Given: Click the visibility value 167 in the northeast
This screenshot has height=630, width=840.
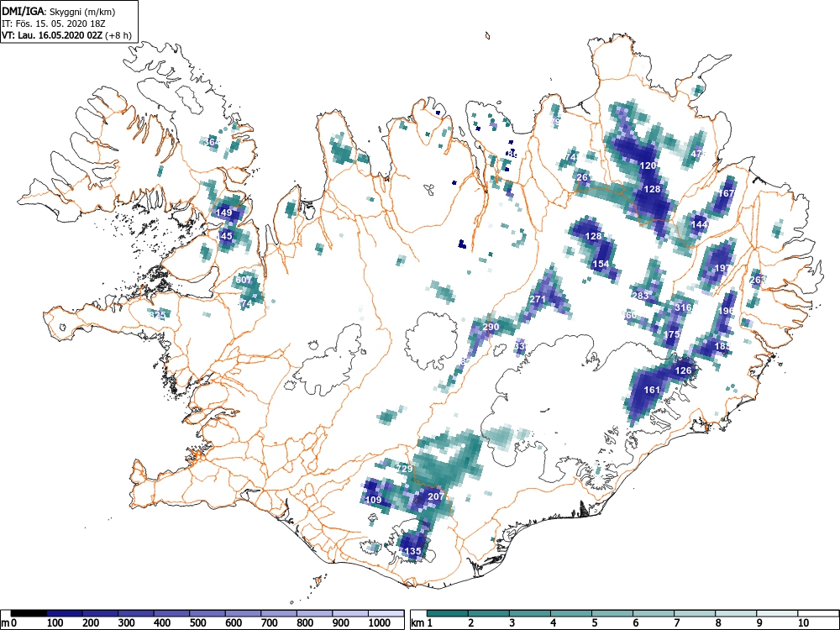Looking at the screenshot, I should pos(727,194).
